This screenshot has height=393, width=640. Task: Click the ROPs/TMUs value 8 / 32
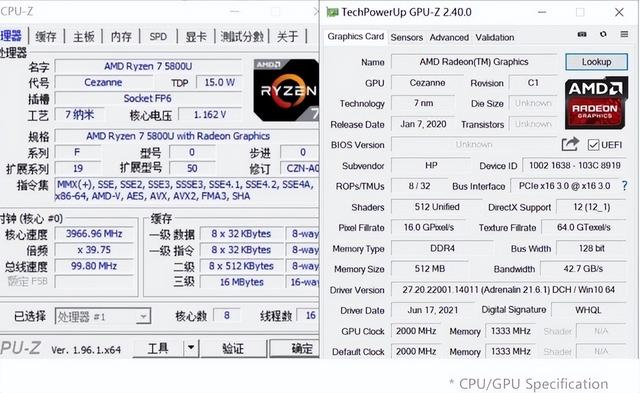[419, 186]
